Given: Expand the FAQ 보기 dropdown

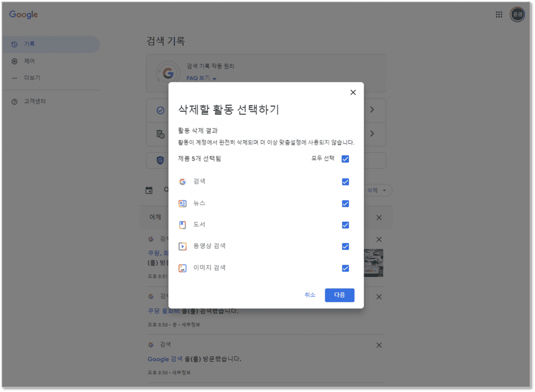Looking at the screenshot, I should click(201, 78).
